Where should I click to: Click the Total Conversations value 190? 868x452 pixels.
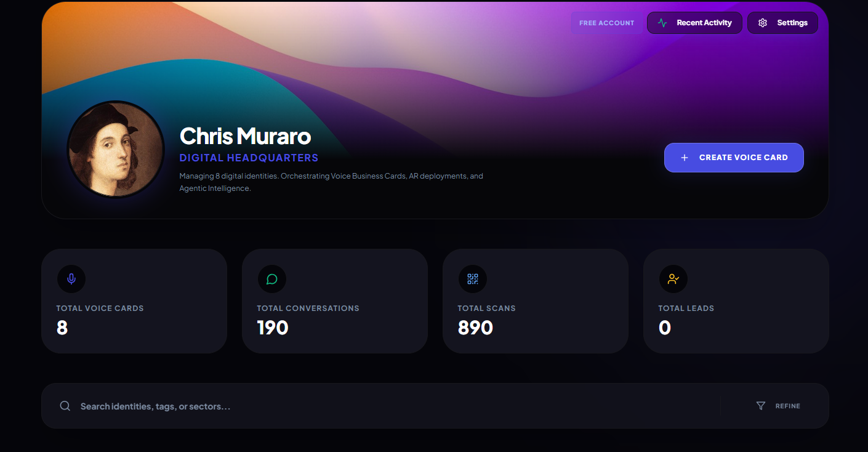tap(273, 328)
